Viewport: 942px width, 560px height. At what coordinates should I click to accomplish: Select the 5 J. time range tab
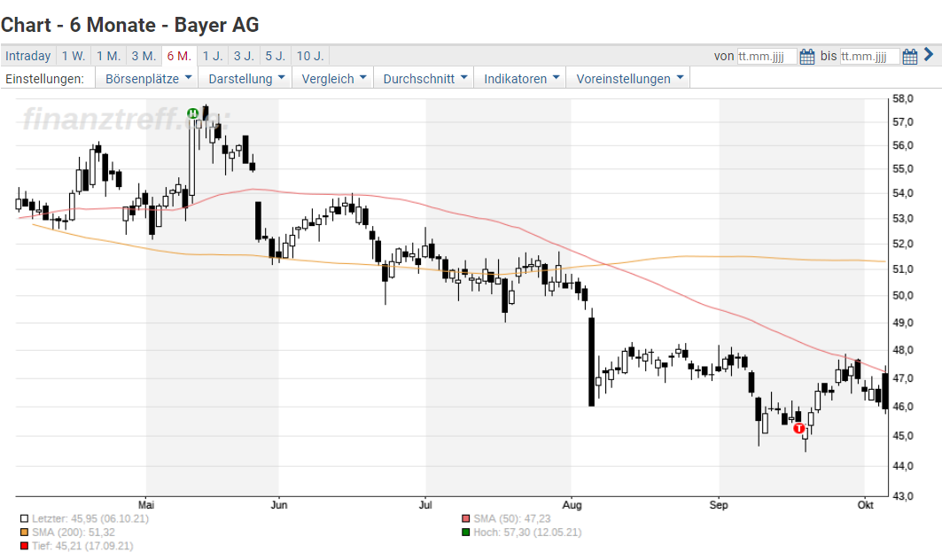276,56
